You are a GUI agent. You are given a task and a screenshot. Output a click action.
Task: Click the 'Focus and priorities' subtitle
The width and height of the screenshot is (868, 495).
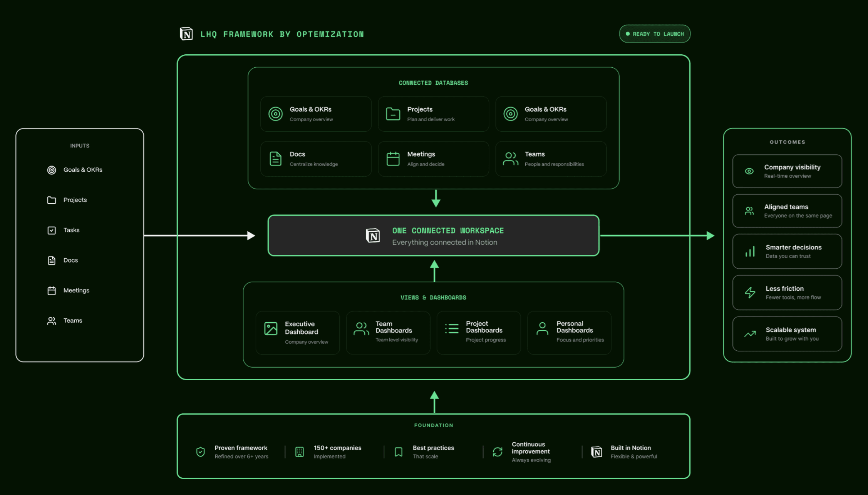580,340
